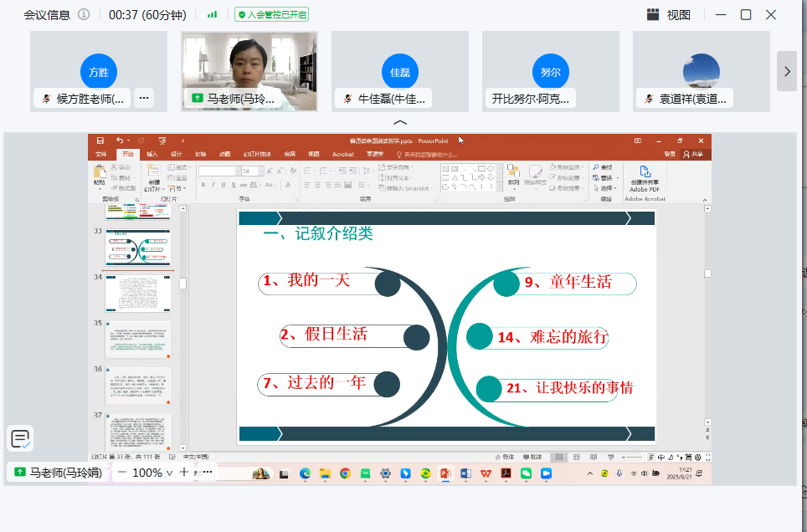This screenshot has height=532, width=807.
Task: Collapse the participant video strip chevron
Action: (x=400, y=122)
